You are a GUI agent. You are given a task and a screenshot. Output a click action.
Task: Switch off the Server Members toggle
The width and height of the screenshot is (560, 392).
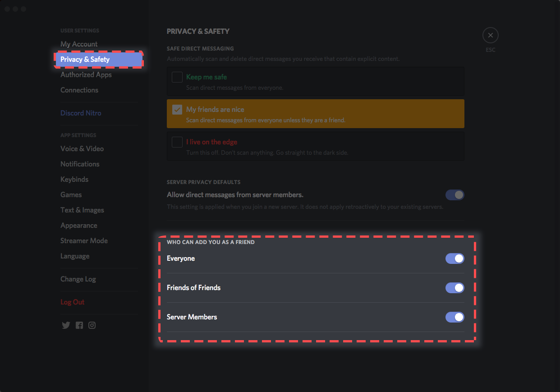pyautogui.click(x=455, y=317)
